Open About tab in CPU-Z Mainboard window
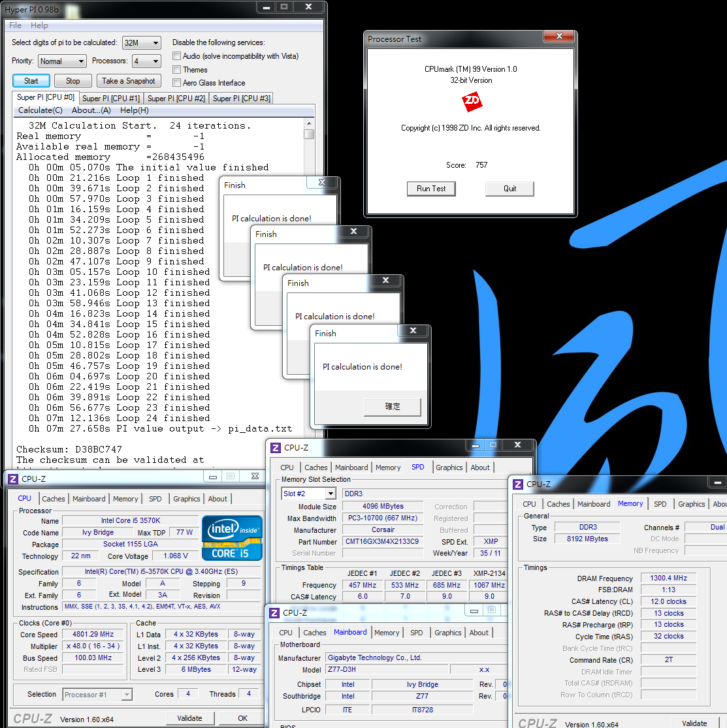This screenshot has height=728, width=727. click(479, 633)
